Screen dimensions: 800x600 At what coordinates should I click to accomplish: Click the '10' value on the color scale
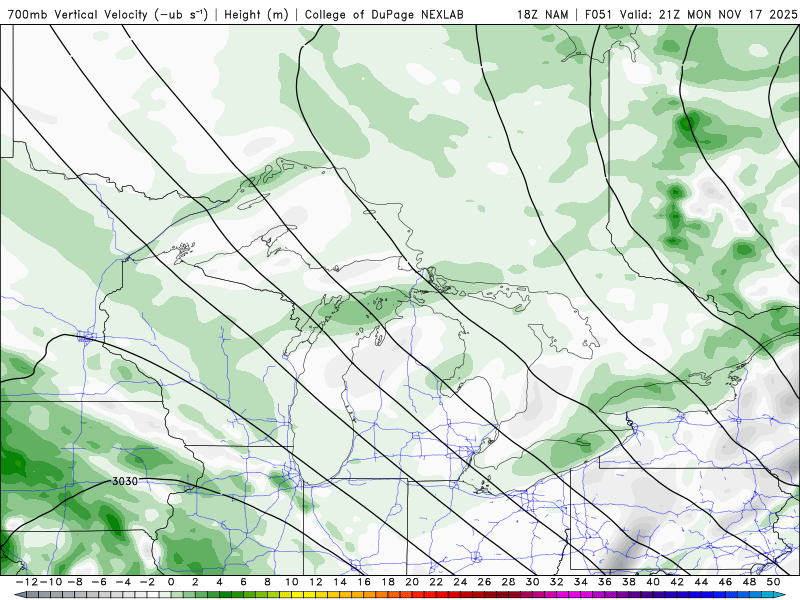tap(291, 582)
